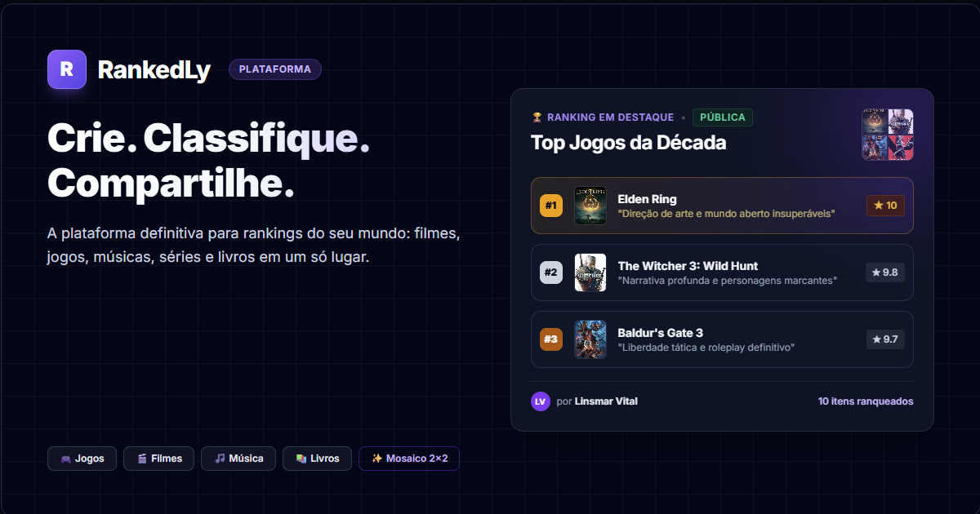Click the trophy icon beside Ranking em Destaque

coord(537,117)
